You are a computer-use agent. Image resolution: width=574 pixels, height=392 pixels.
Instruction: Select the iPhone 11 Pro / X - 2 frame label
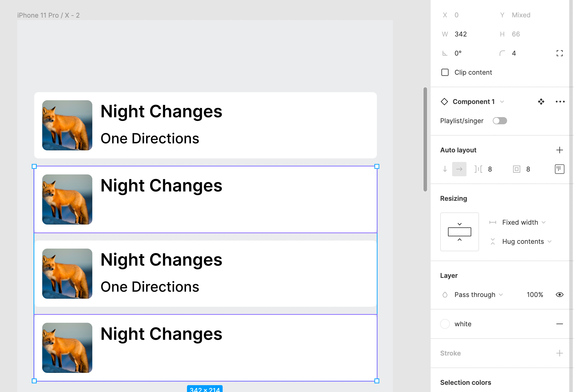[x=48, y=15]
